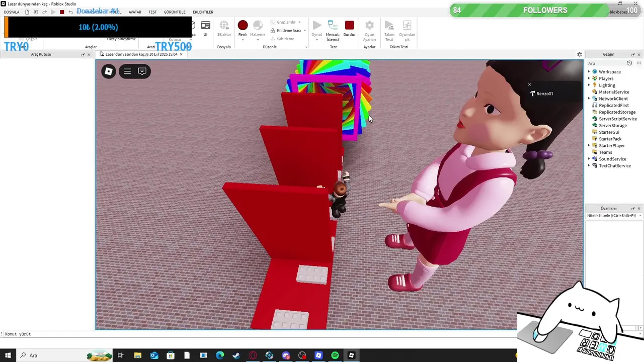Click the Takım Testi icon

tap(389, 25)
